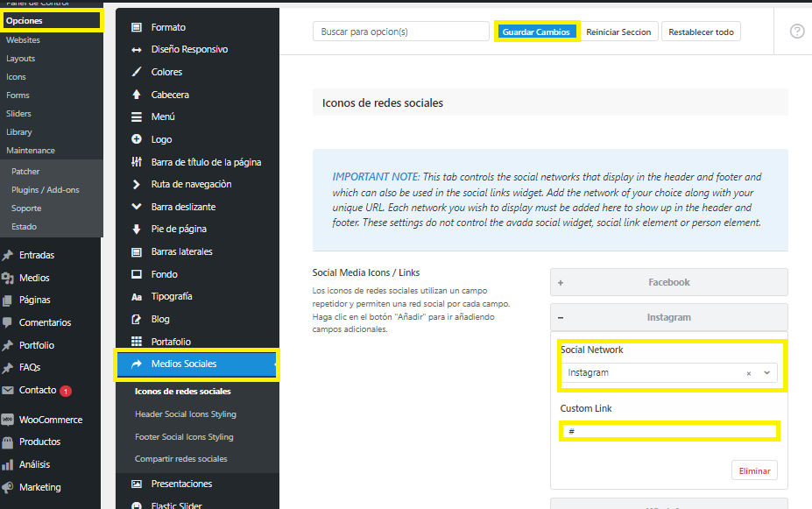812x509 pixels.
Task: Click the Tipografía Aa icon
Action: [137, 297]
